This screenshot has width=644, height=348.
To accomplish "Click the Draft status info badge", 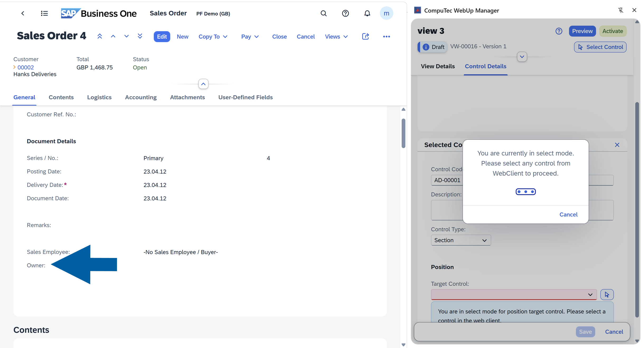I will pos(433,47).
